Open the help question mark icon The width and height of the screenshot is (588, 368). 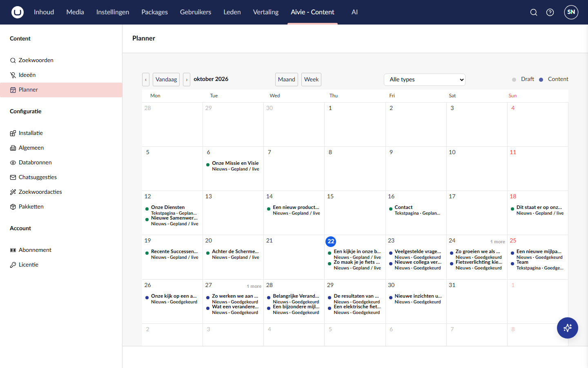click(x=550, y=12)
